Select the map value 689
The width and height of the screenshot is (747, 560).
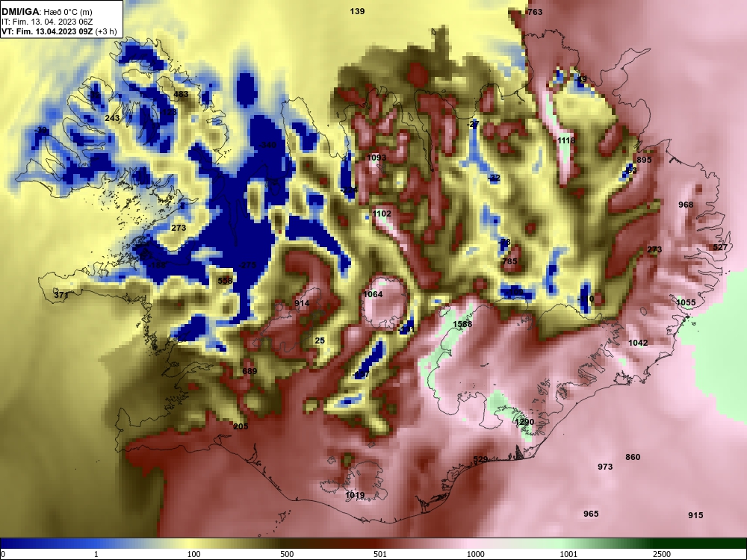(x=249, y=371)
